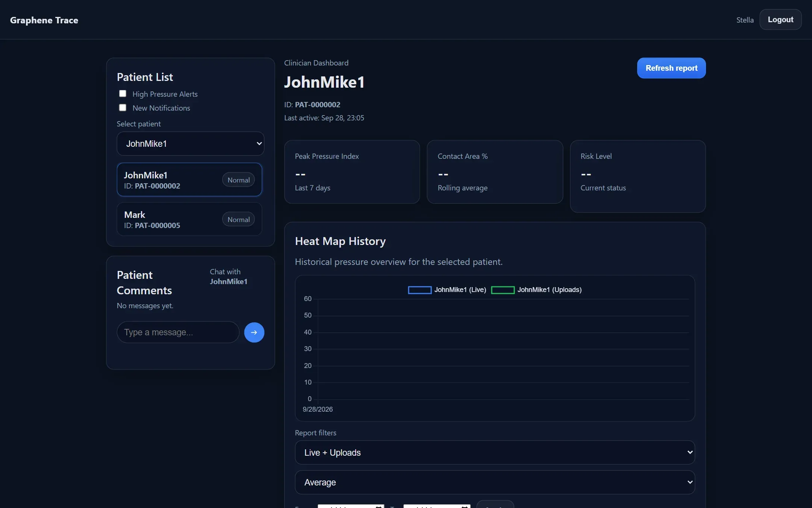Click the Logout button
This screenshot has height=508, width=812.
[x=780, y=20]
